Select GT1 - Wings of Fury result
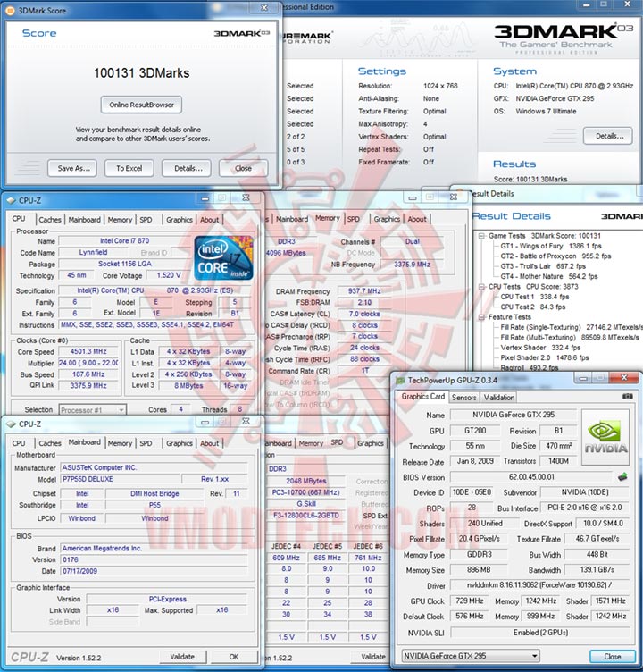The height and width of the screenshot is (672, 643). (x=551, y=246)
